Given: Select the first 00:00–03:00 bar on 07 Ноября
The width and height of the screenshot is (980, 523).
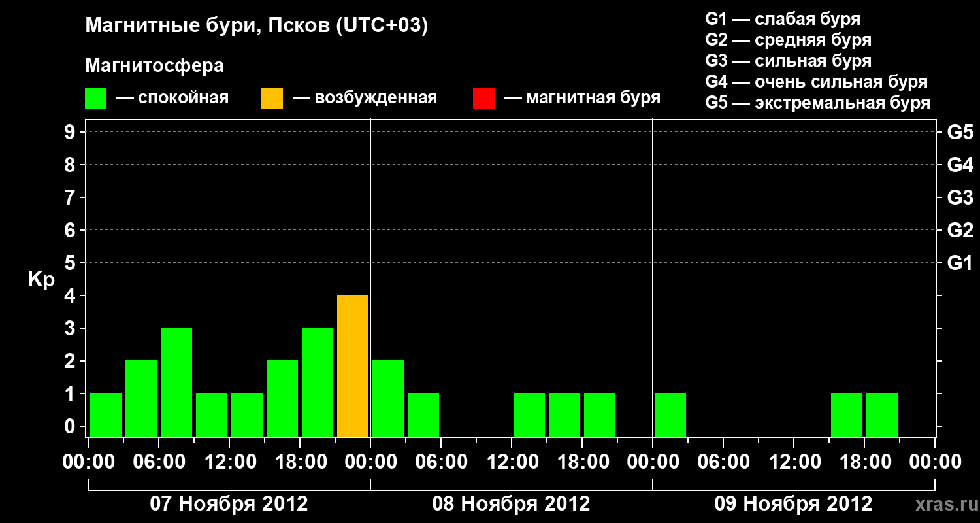Looking at the screenshot, I should click(106, 415).
